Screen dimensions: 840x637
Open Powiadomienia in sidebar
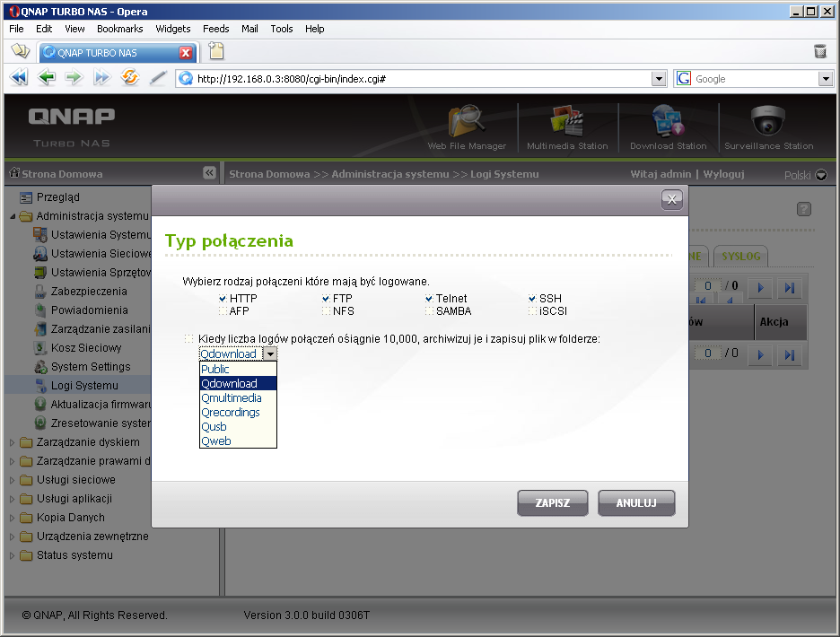pos(90,310)
